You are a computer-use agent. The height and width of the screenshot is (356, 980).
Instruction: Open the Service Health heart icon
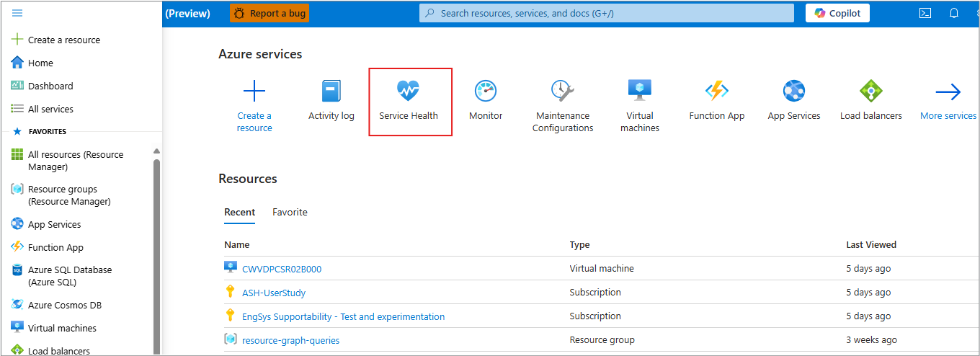click(x=408, y=91)
